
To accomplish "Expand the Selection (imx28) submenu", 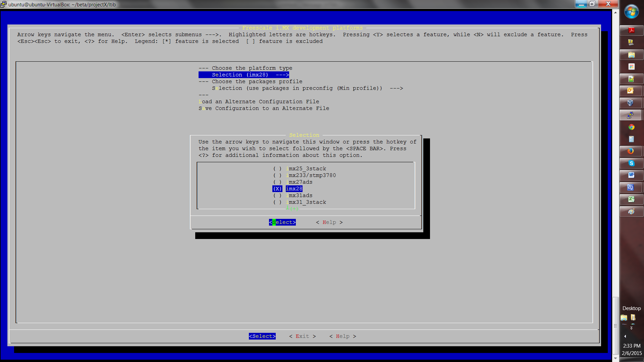I will coord(244,75).
